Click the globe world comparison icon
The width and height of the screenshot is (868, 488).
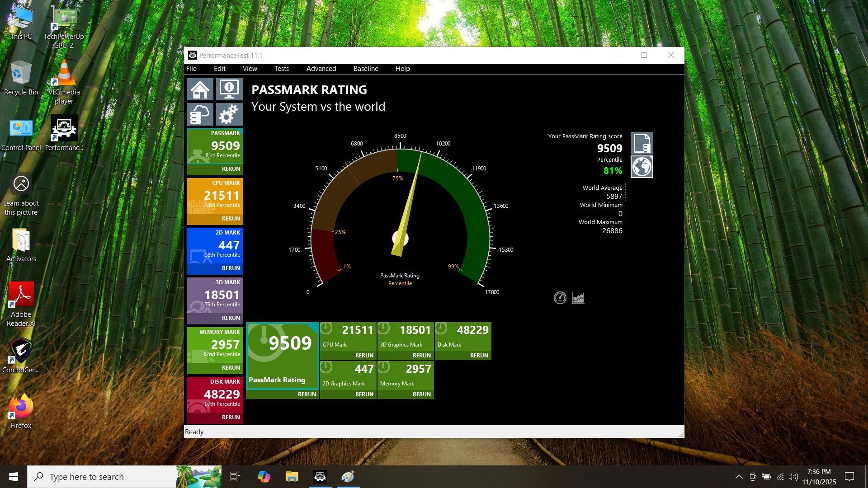tap(642, 167)
